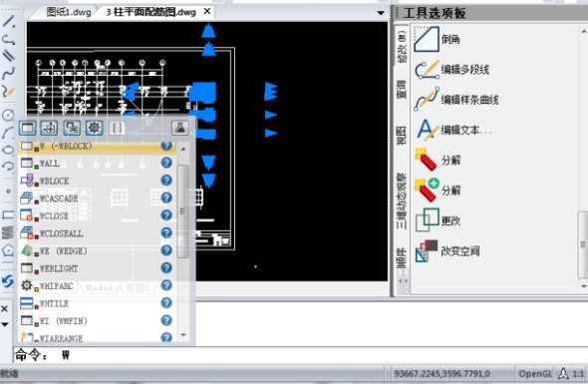Select the 改变空间 change space tool

(x=447, y=250)
